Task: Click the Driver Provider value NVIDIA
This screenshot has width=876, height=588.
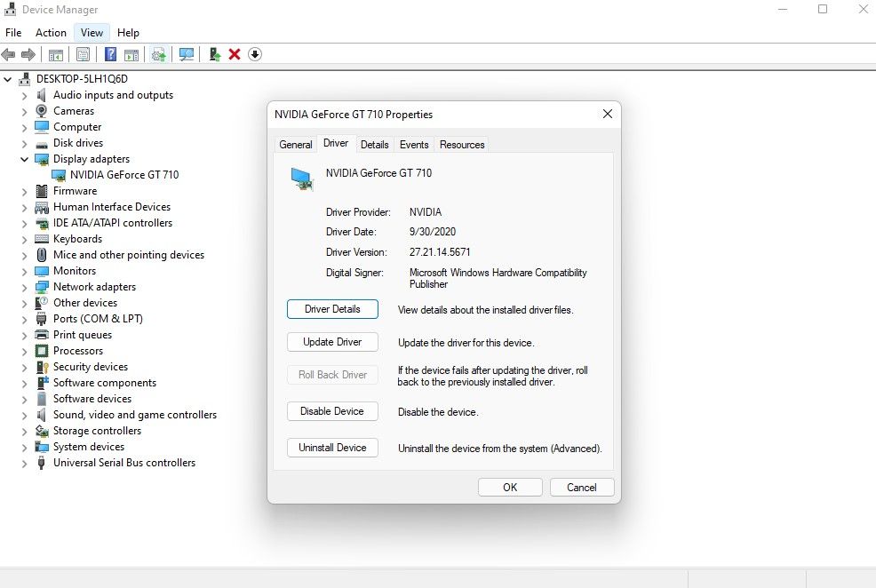Action: (x=426, y=212)
